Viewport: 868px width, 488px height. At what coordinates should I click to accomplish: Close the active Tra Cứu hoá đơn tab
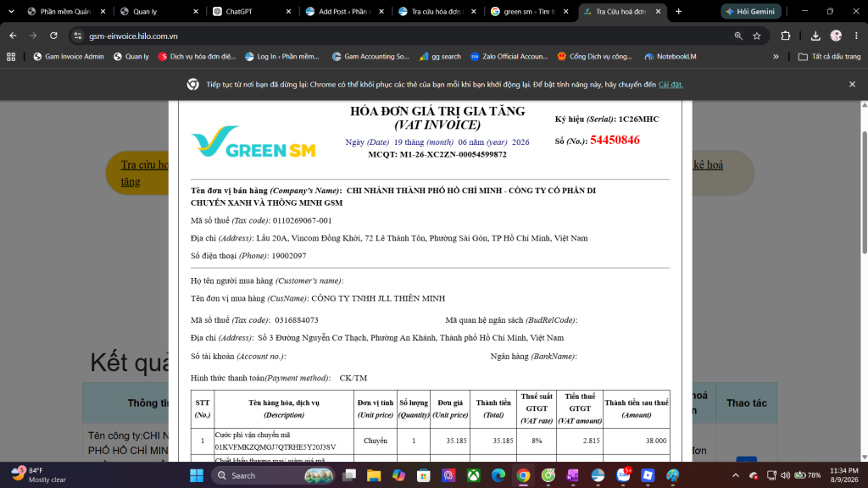pos(658,12)
